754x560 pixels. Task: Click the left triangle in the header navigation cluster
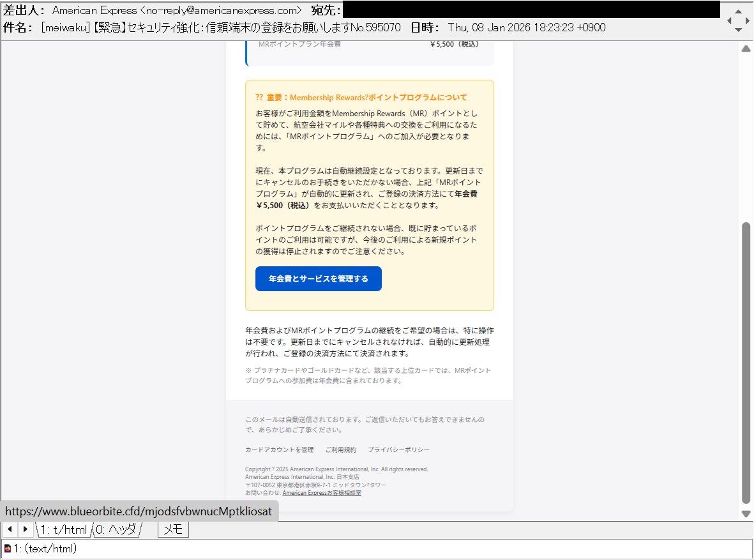(x=730, y=20)
